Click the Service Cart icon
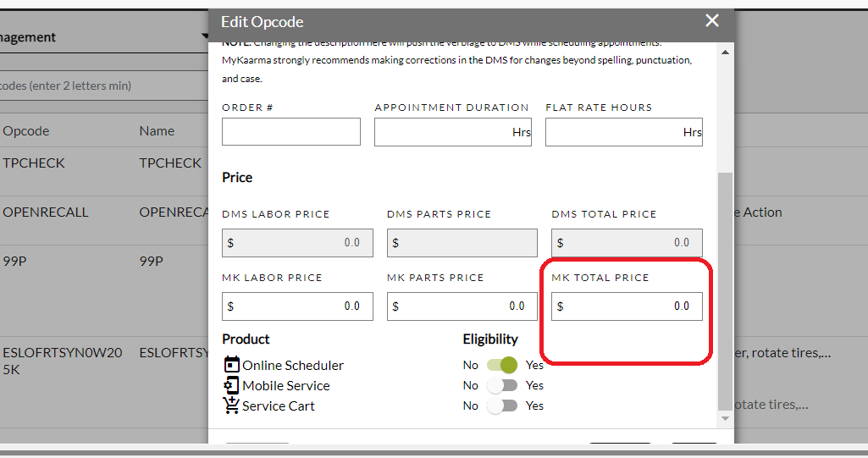 tap(231, 406)
